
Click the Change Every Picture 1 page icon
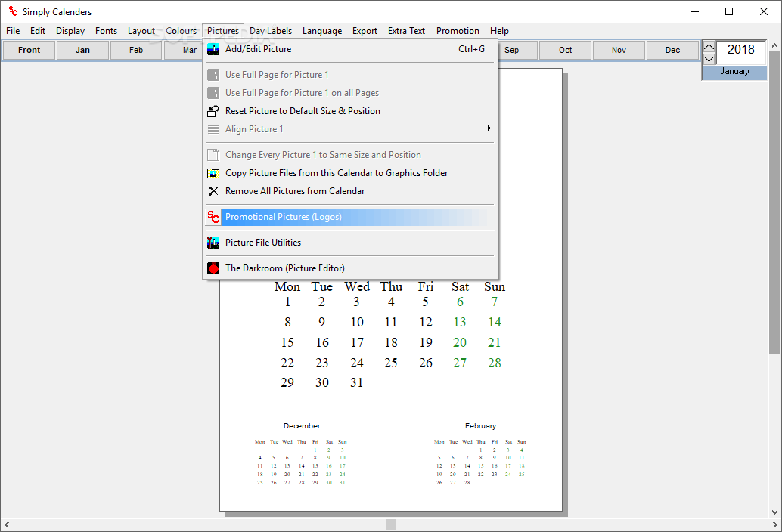(213, 155)
